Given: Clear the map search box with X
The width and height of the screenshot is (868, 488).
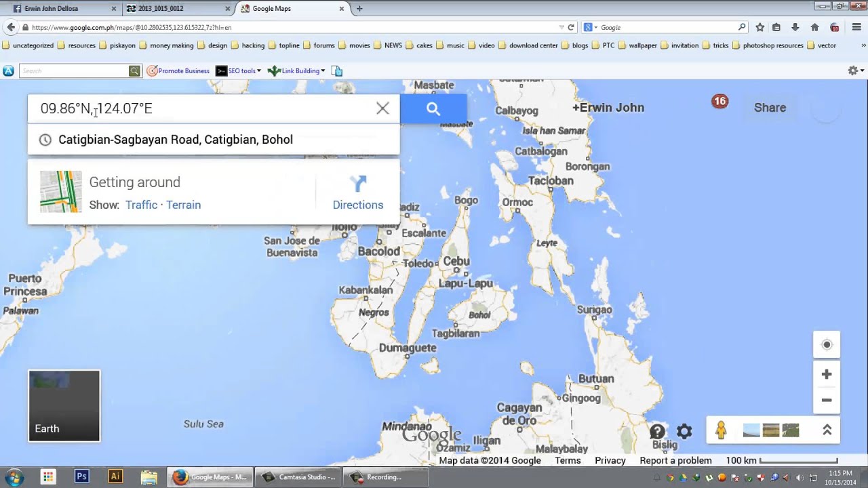Looking at the screenshot, I should click(382, 108).
